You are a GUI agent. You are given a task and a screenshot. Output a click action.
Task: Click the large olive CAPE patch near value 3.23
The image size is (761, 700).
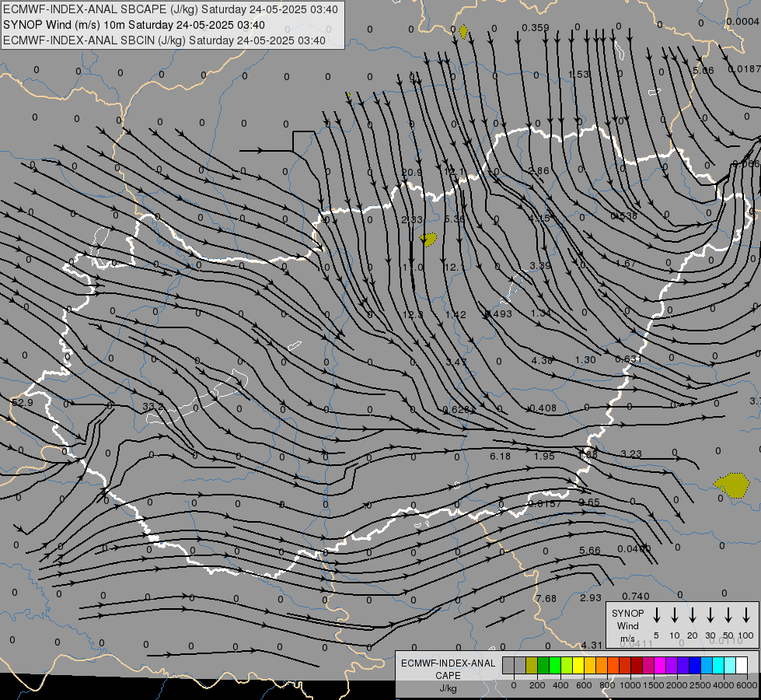click(732, 485)
